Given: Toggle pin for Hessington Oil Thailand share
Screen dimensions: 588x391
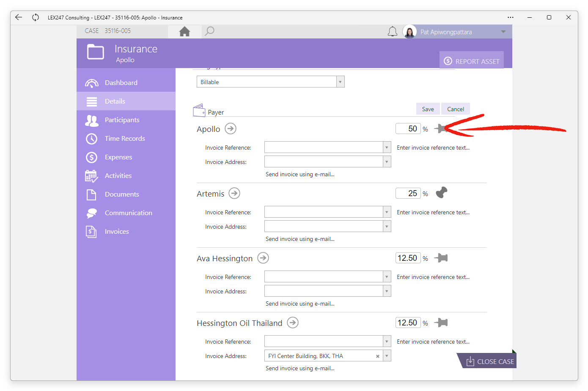Looking at the screenshot, I should point(441,323).
